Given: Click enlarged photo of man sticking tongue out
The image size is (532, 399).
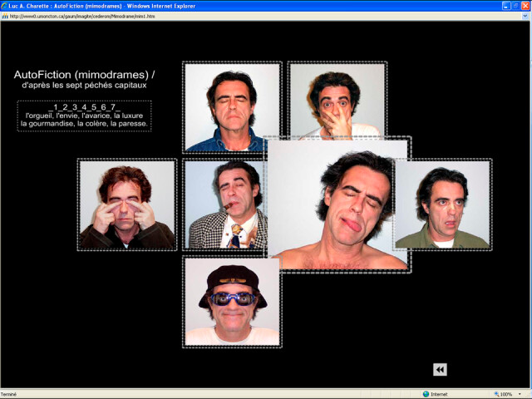Looking at the screenshot, I should [339, 205].
